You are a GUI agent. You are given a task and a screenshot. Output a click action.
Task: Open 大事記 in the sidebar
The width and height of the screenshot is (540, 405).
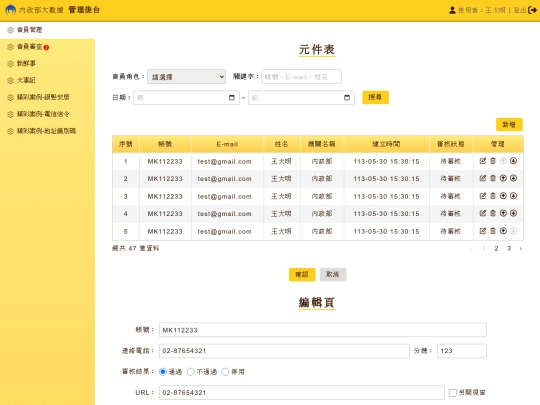click(x=48, y=80)
